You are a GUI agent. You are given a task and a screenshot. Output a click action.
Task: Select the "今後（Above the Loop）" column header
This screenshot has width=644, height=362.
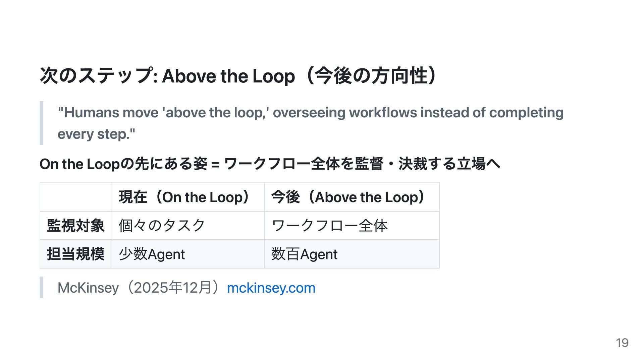coord(348,197)
